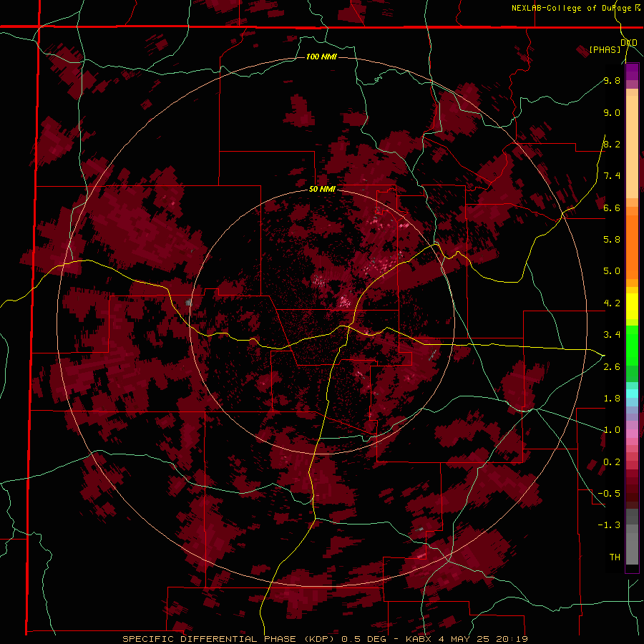Click the 3.4 scale value
The height and width of the screenshot is (644, 644).
612,335
